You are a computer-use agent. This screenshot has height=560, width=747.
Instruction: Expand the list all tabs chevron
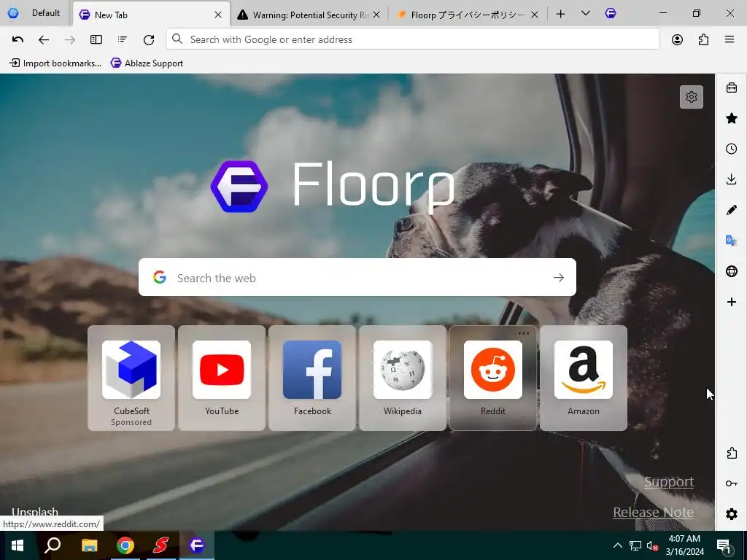586,13
